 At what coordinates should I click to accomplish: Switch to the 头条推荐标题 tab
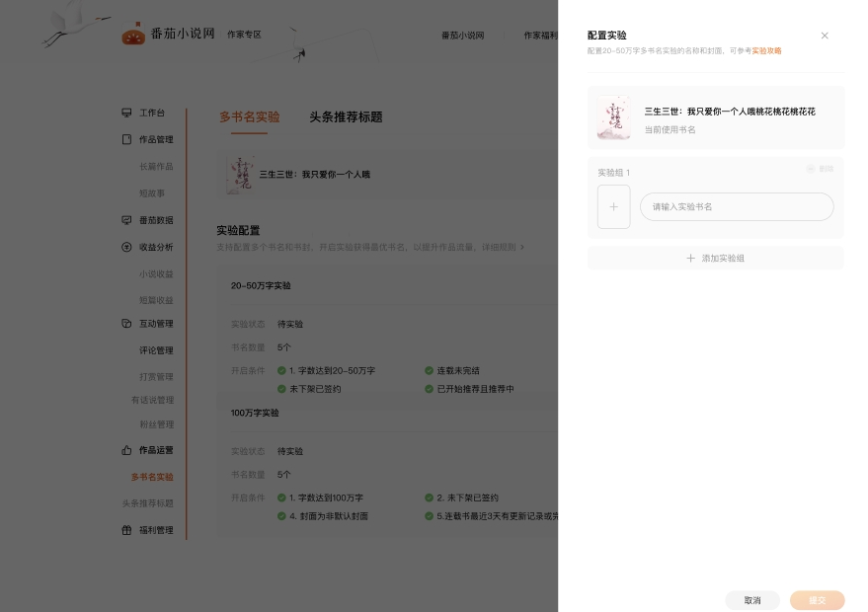coord(346,117)
